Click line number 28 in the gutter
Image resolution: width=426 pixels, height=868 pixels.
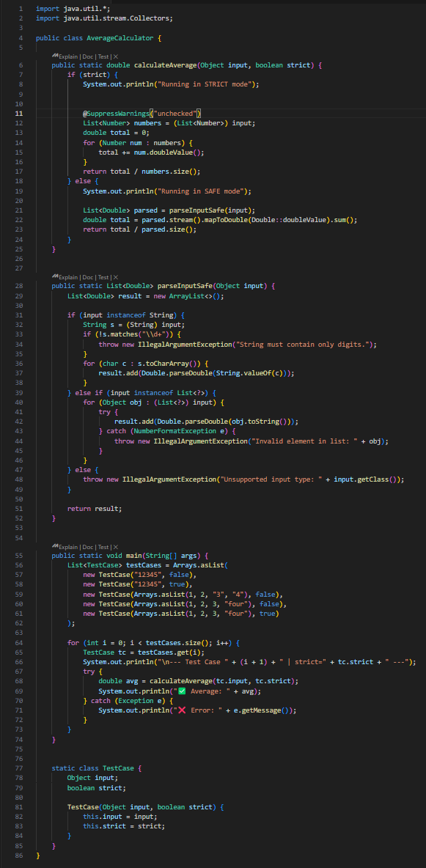click(x=19, y=286)
